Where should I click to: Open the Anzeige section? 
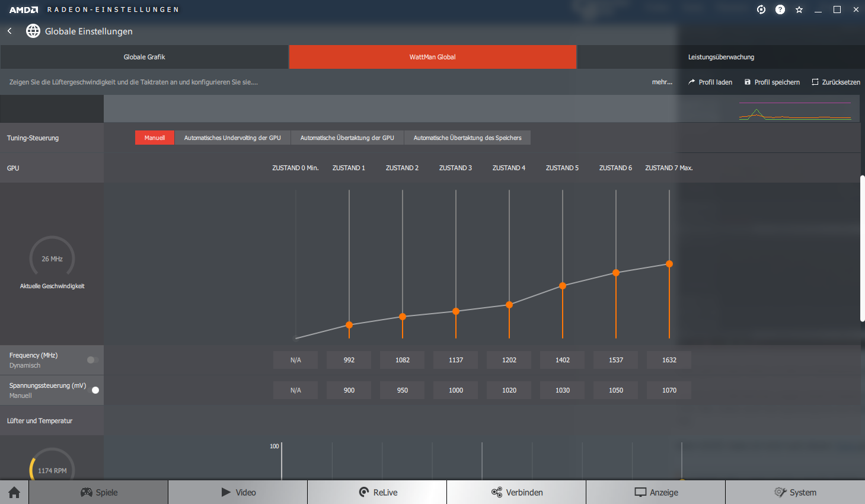(x=656, y=492)
